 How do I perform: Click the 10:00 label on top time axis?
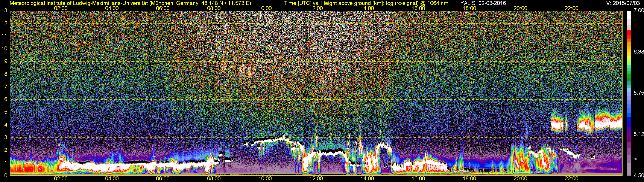click(x=265, y=8)
